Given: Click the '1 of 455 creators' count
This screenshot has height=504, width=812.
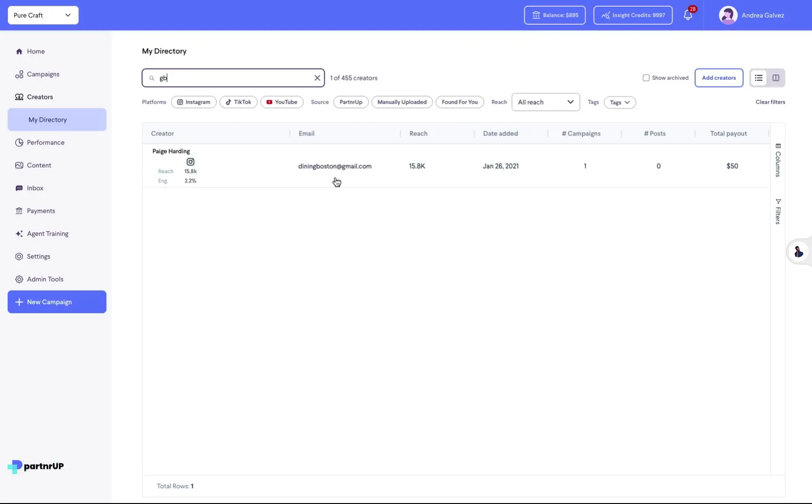Looking at the screenshot, I should tap(354, 78).
